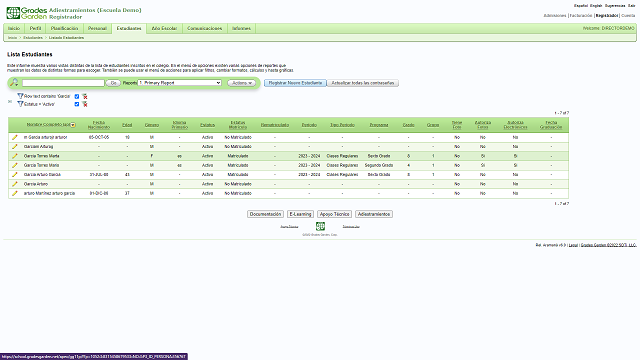Sort by Edad column header
Image resolution: width=640 pixels, height=360 pixels.
pyautogui.click(x=127, y=125)
